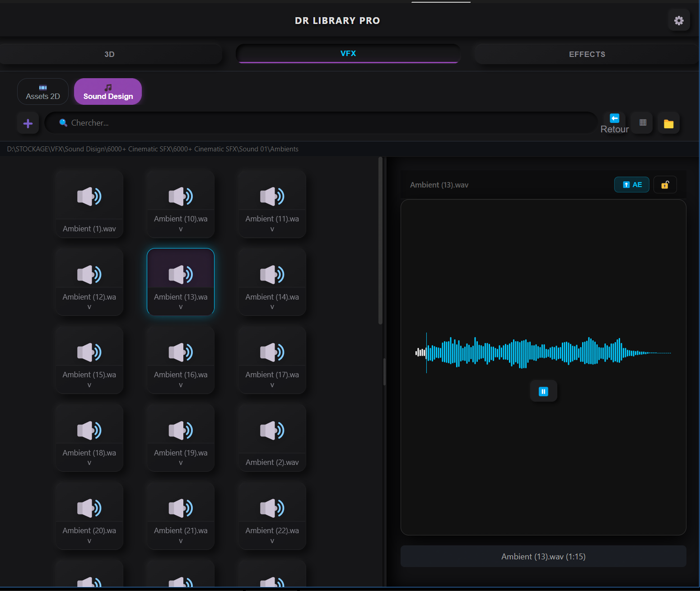This screenshot has height=591, width=700.
Task: Click the DR LIBRARY PRO title
Action: (337, 20)
